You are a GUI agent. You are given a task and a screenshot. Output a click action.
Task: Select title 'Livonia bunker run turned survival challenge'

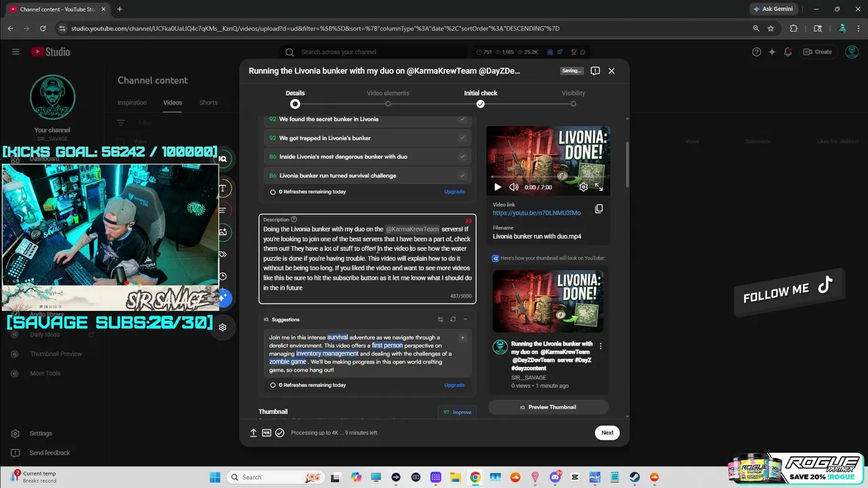(x=367, y=176)
